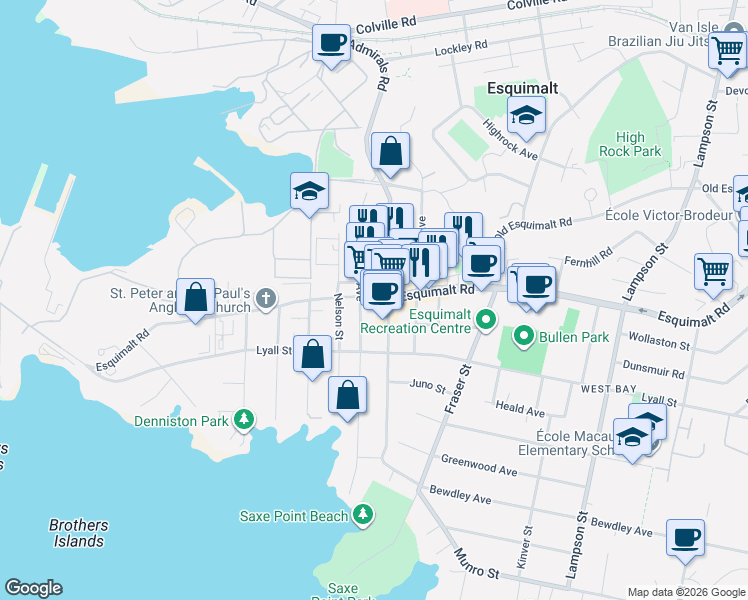Viewport: 748px width, 600px height.
Task: Select the shopping bag marker over St. Peter church label
Action: click(x=196, y=299)
